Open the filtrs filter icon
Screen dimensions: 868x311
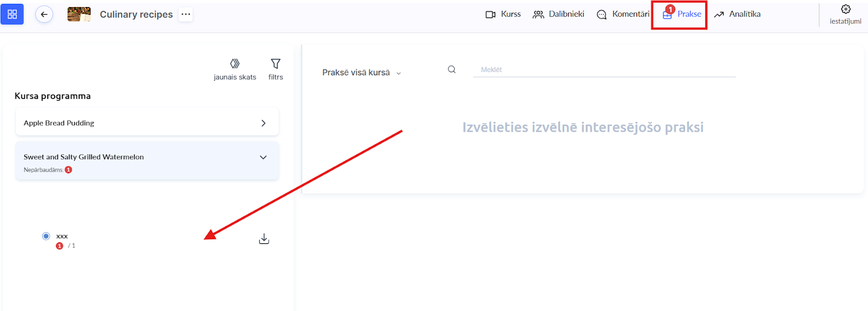click(x=276, y=64)
